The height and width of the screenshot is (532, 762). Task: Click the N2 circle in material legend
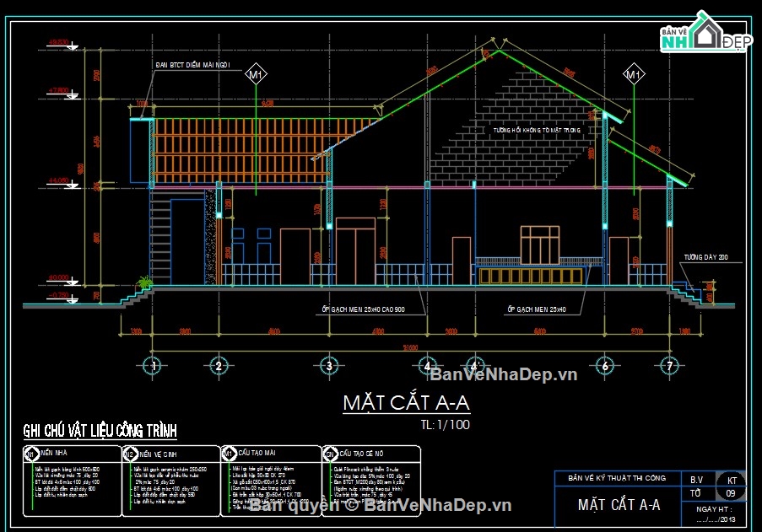129,453
